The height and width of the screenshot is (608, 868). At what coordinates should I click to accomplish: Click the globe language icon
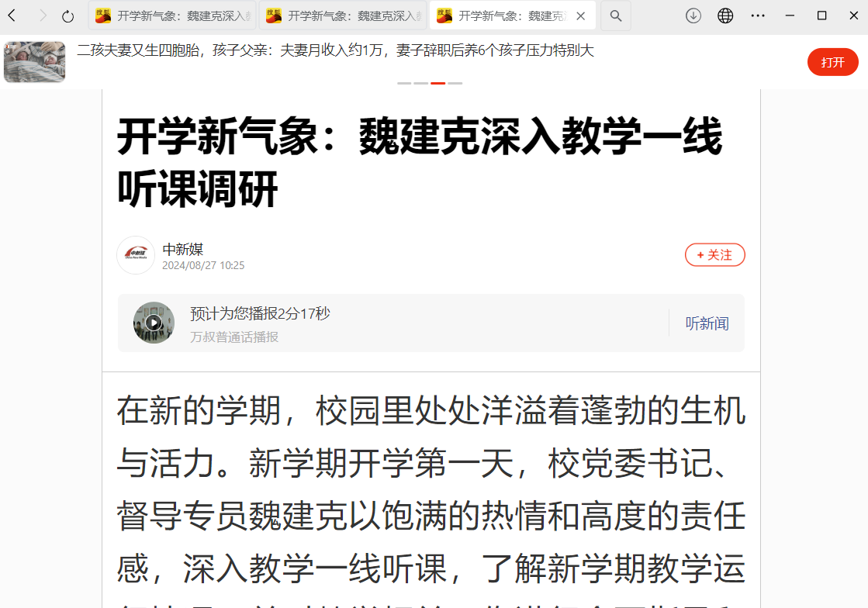pyautogui.click(x=725, y=16)
